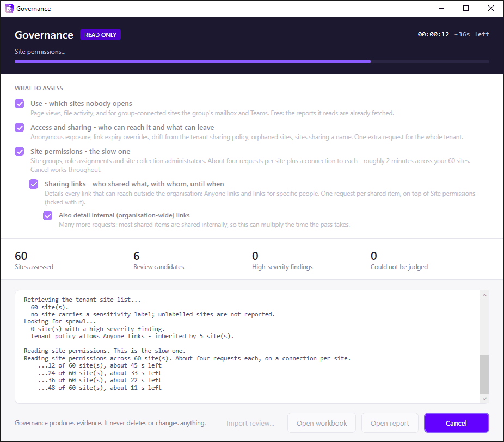
Task: Cancel the running assessment
Action: point(457,423)
